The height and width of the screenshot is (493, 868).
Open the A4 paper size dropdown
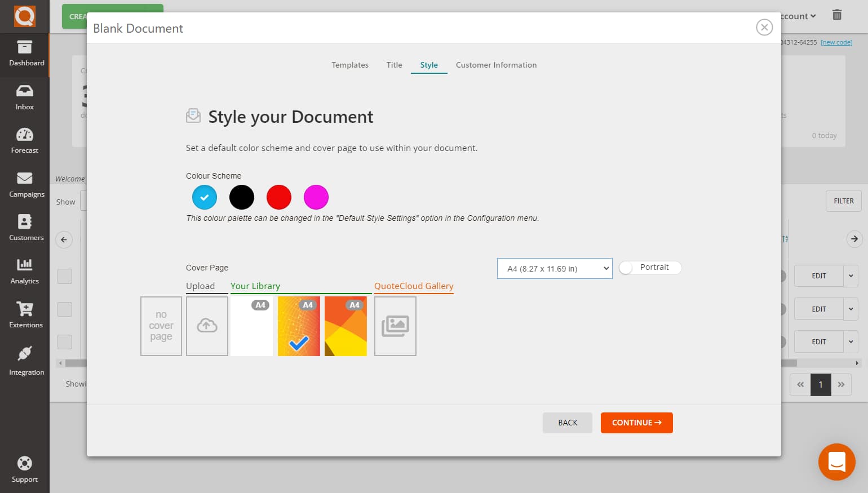[x=554, y=268]
